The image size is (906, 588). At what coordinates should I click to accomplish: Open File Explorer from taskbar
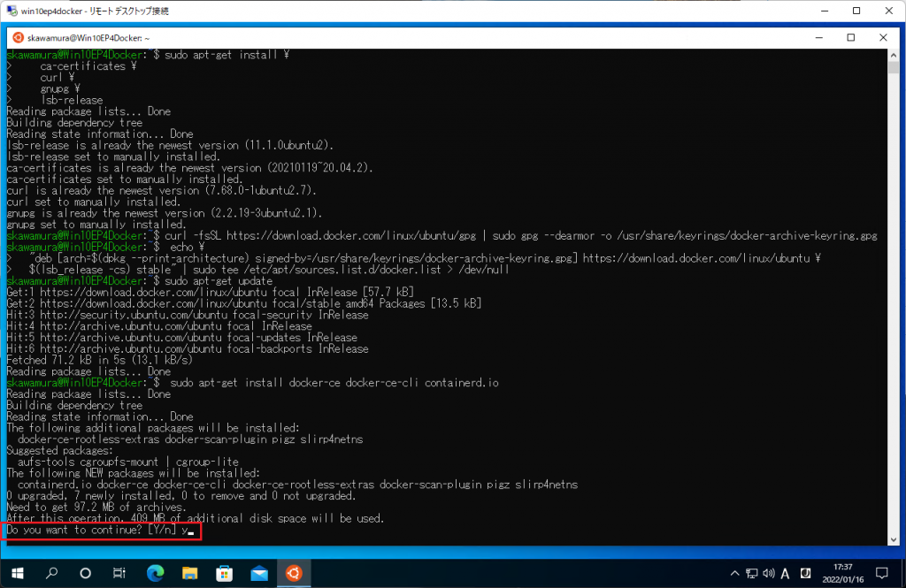pos(189,573)
